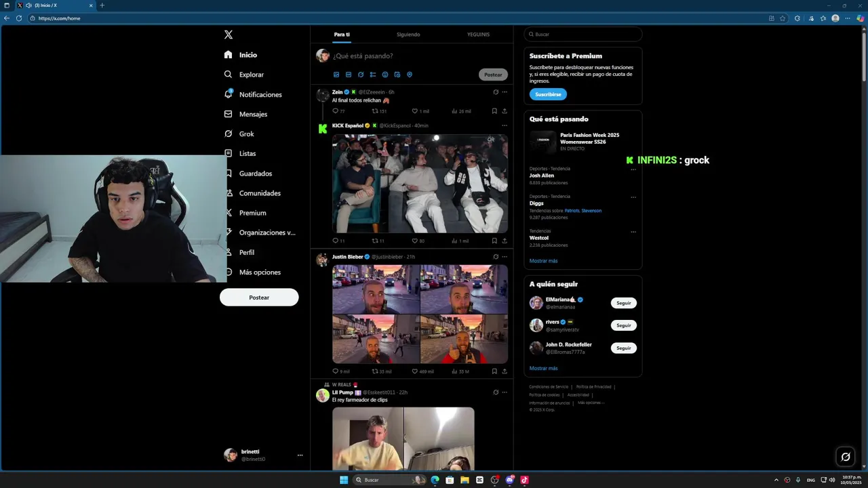Open Grok in the sidebar

tap(239, 134)
